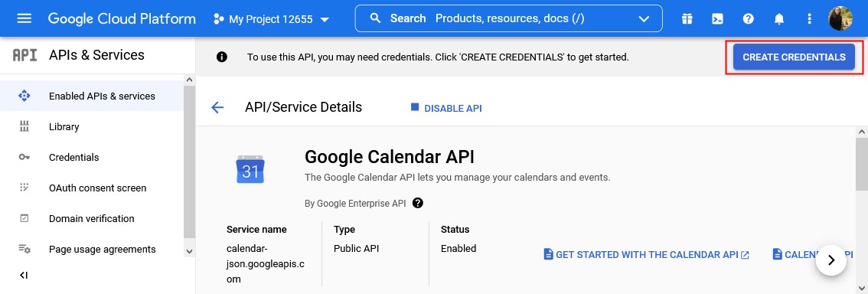The width and height of the screenshot is (868, 294).
Task: Open Page usage agreements in sidebar
Action: point(92,249)
